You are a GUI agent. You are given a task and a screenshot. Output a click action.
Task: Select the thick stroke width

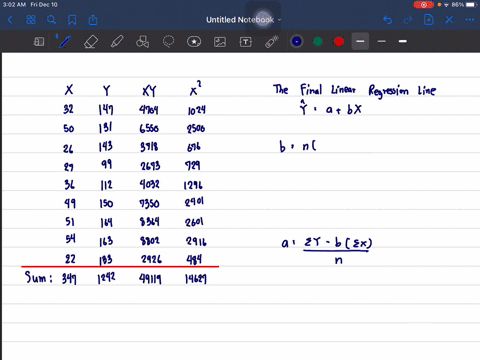point(403,41)
